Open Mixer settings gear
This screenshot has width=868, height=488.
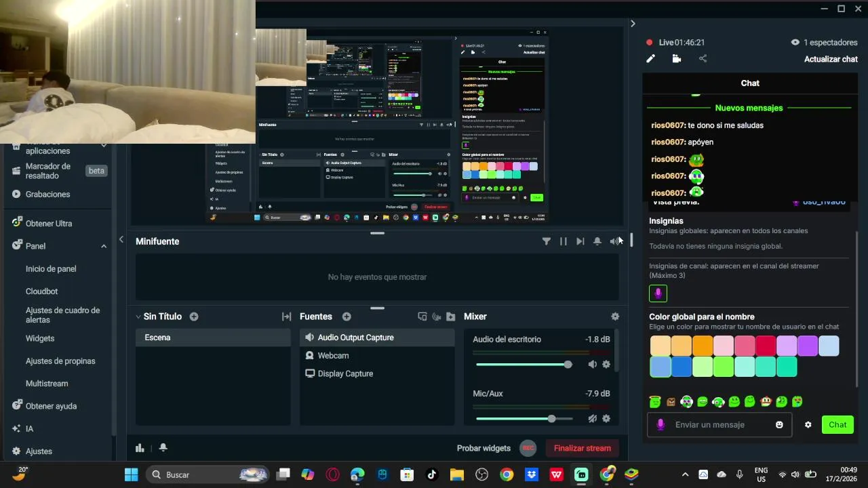click(615, 317)
